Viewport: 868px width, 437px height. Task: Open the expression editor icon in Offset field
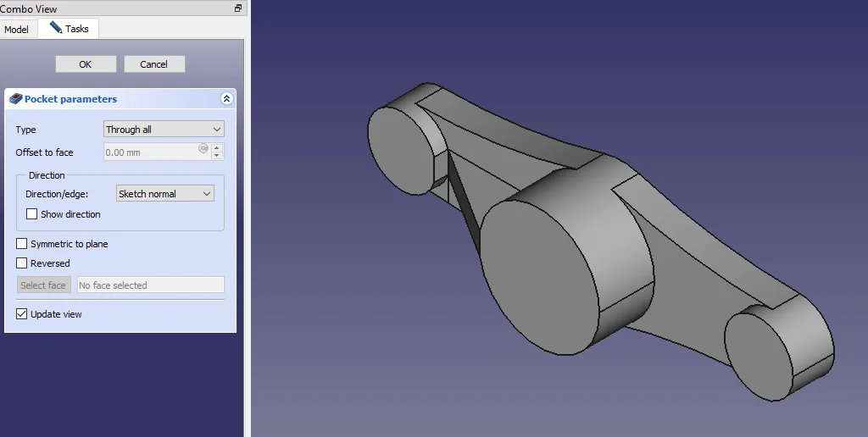coord(203,148)
